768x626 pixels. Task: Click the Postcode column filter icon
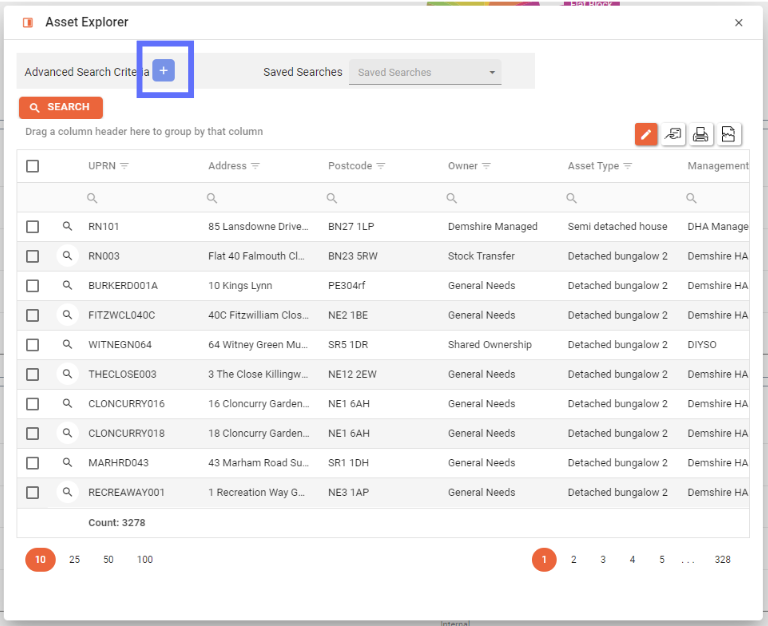(x=381, y=166)
